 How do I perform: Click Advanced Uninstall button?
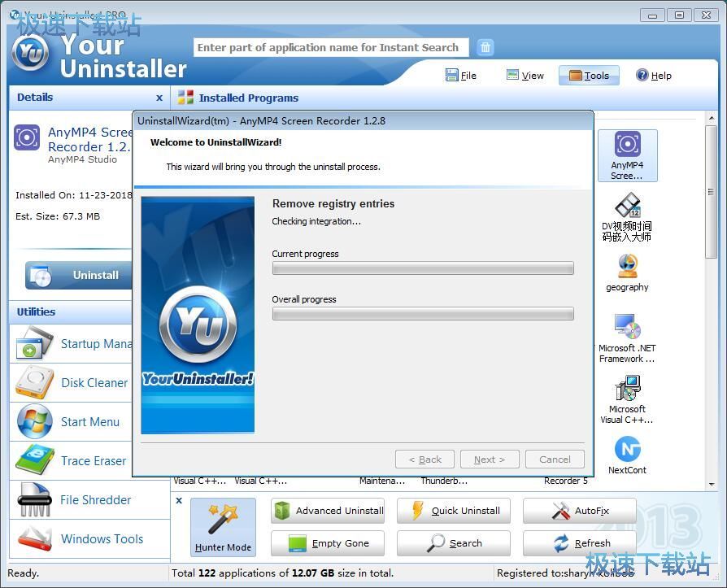coord(328,511)
